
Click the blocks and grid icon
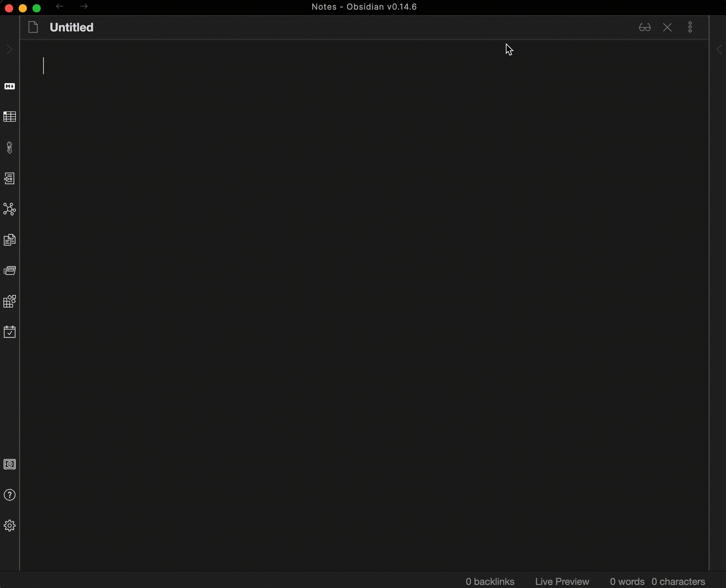(x=10, y=301)
